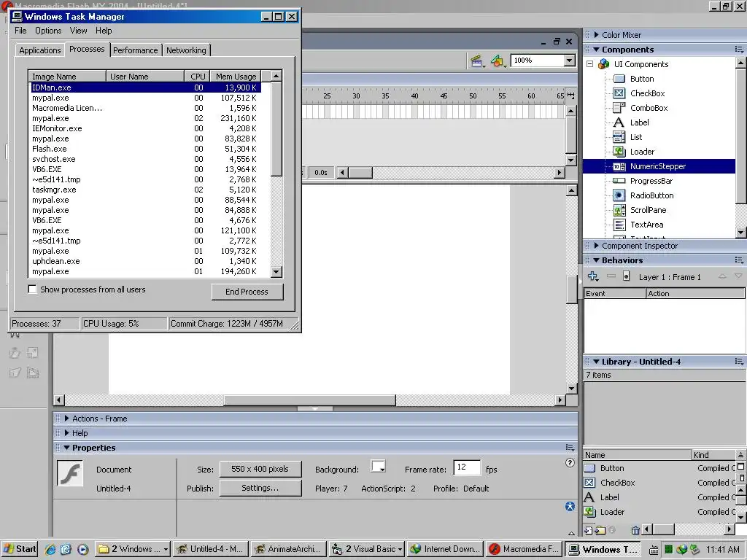
Task: Click the Edit Symbols icon
Action: (x=498, y=61)
